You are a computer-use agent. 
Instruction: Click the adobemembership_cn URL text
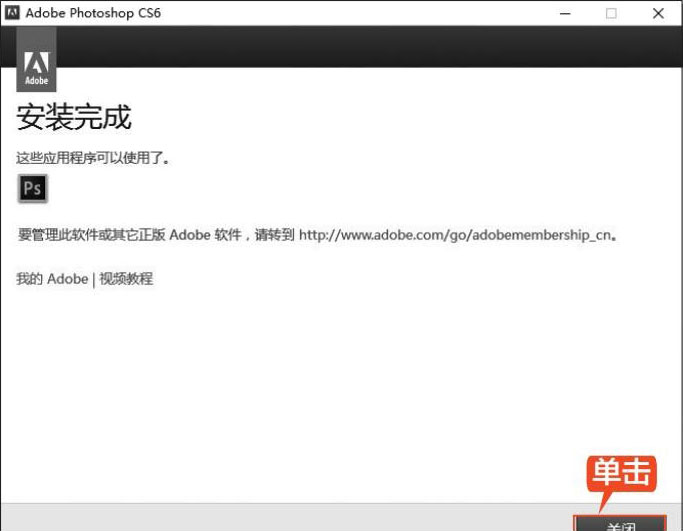pos(457,235)
